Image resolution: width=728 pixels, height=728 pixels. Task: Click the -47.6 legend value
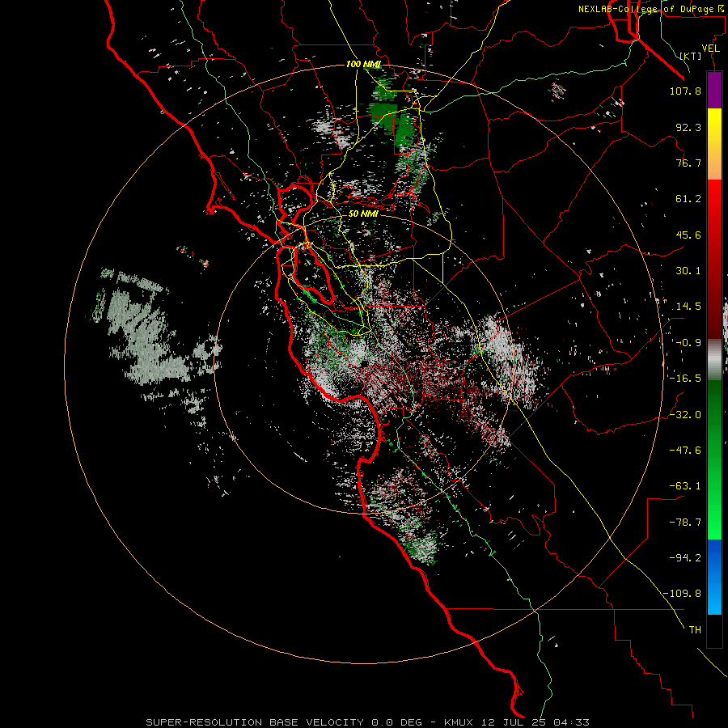685,451
